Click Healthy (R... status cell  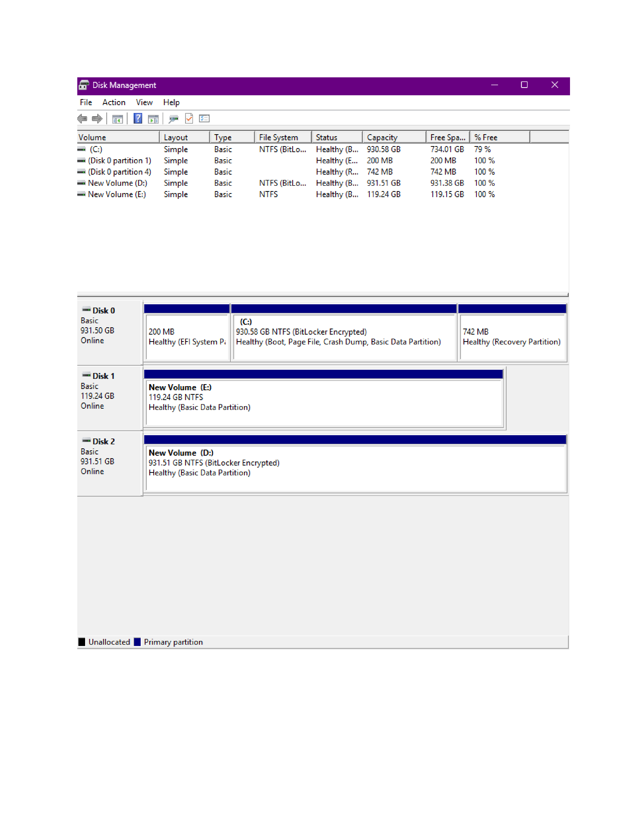point(337,172)
